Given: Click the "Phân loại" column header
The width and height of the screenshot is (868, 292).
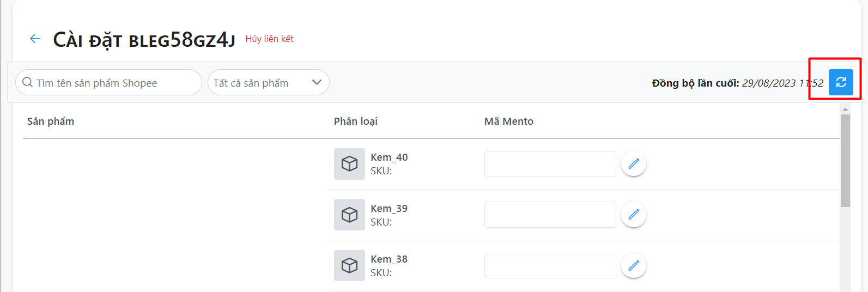Looking at the screenshot, I should pyautogui.click(x=355, y=121).
